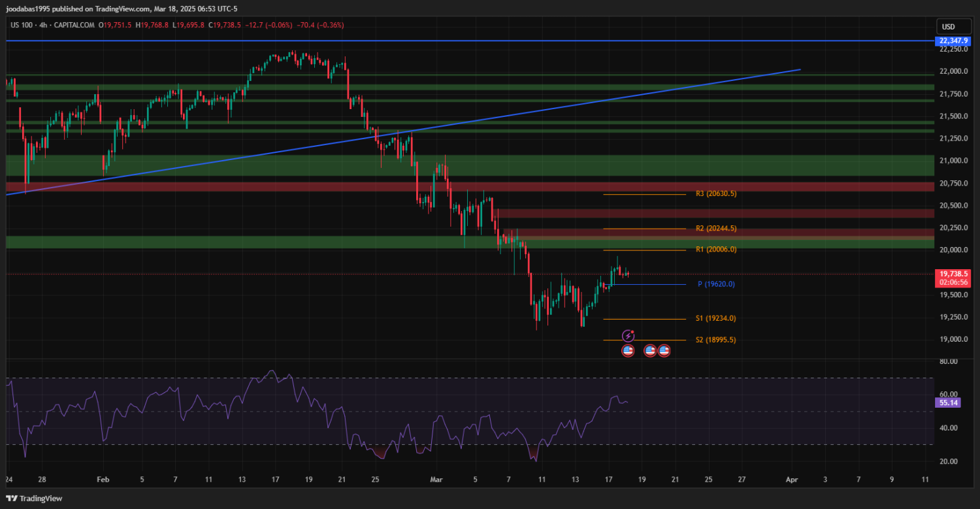This screenshot has height=509, width=980.
Task: Click the 21,250.0 price axis label
Action: point(953,139)
